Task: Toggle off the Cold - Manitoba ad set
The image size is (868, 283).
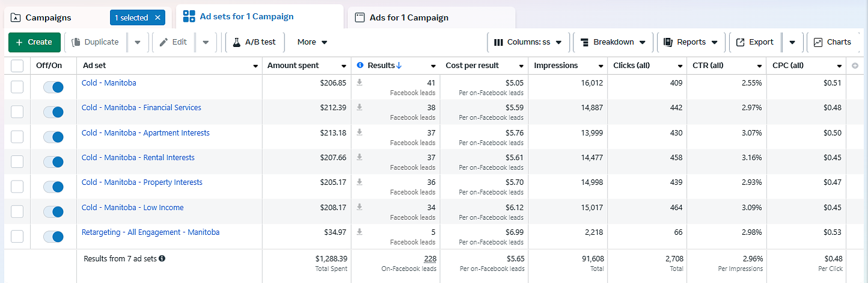Action: [53, 87]
